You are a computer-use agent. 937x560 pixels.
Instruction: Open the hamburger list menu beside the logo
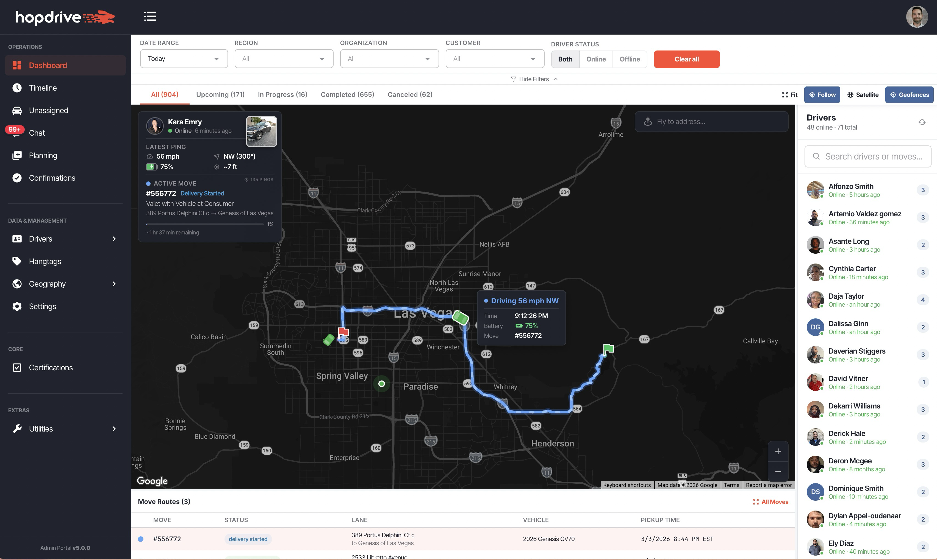tap(150, 16)
